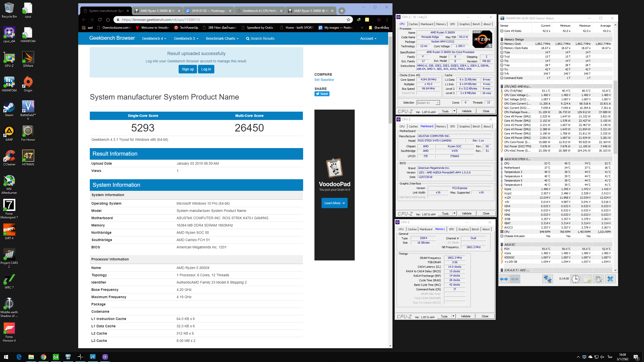Click the HWiNFO network remote monitoring icon
Image resolution: width=644 pixels, height=362 pixels.
point(547,279)
